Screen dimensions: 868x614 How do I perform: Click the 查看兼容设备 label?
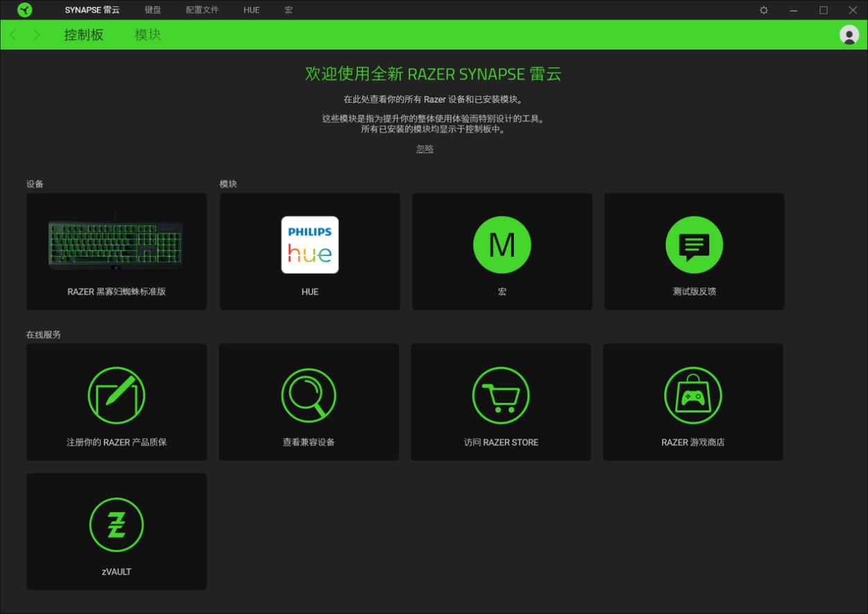pos(308,442)
